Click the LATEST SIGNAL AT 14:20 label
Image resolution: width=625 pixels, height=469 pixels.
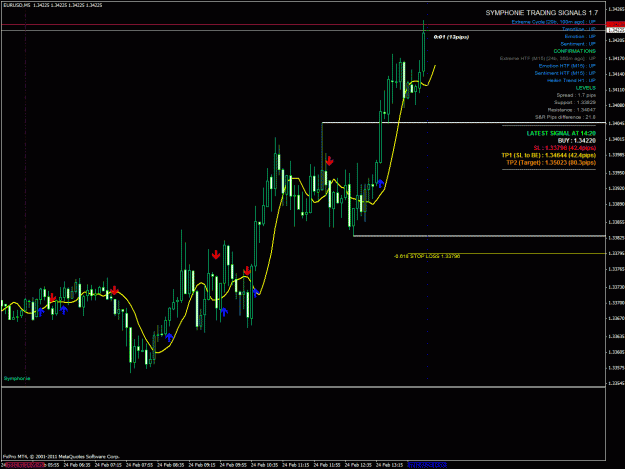pos(561,133)
